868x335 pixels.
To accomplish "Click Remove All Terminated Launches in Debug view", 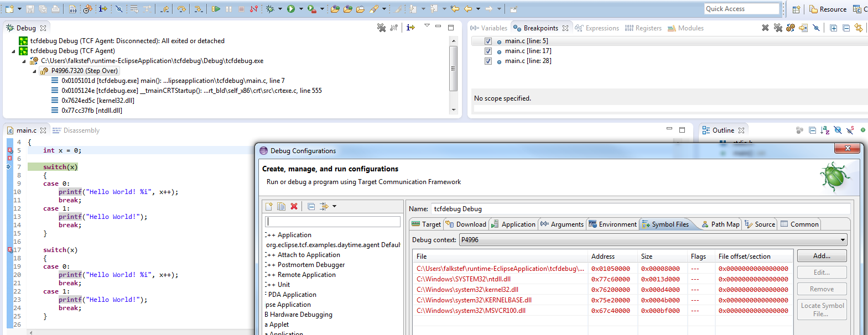I will click(x=381, y=28).
